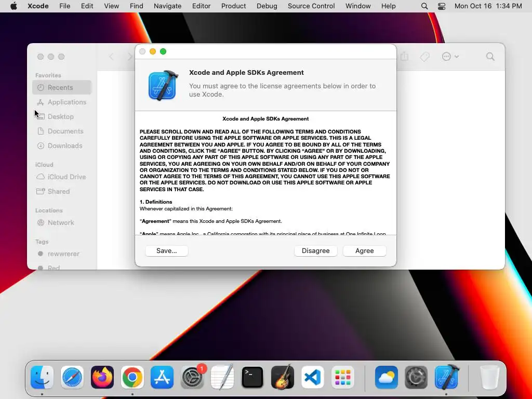Click the Xcode hammer icon in dialog
The height and width of the screenshot is (399, 532).
163,85
